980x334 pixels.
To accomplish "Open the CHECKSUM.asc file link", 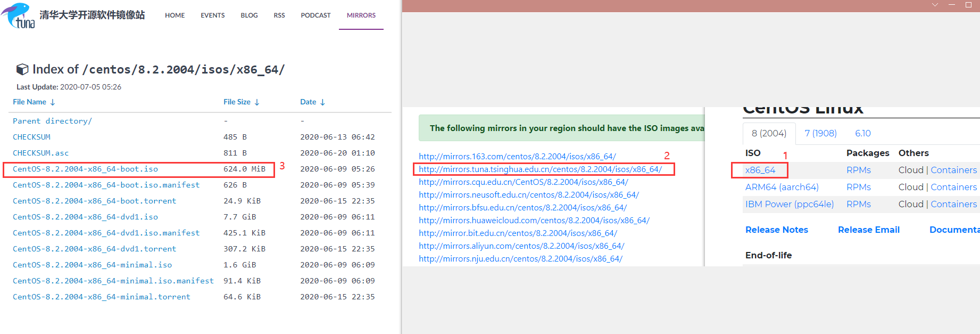I will [40, 153].
